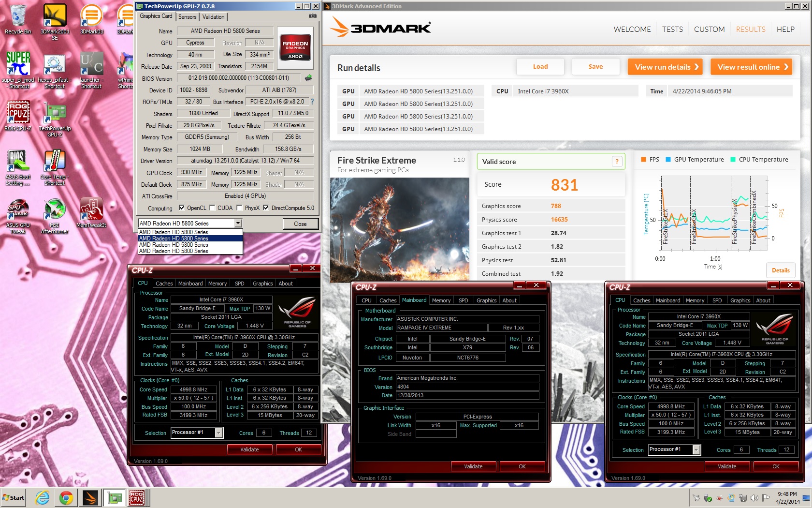812x508 pixels.
Task: Click the blue GPU Temperature legend swatch
Action: [668, 160]
